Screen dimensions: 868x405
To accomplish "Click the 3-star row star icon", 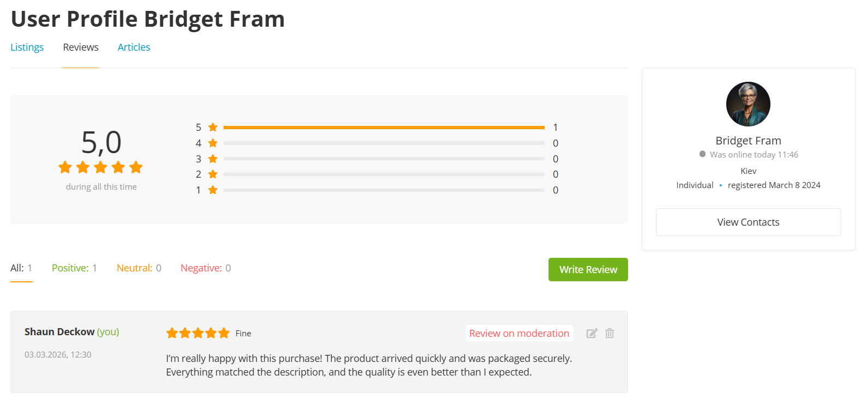I will (213, 159).
